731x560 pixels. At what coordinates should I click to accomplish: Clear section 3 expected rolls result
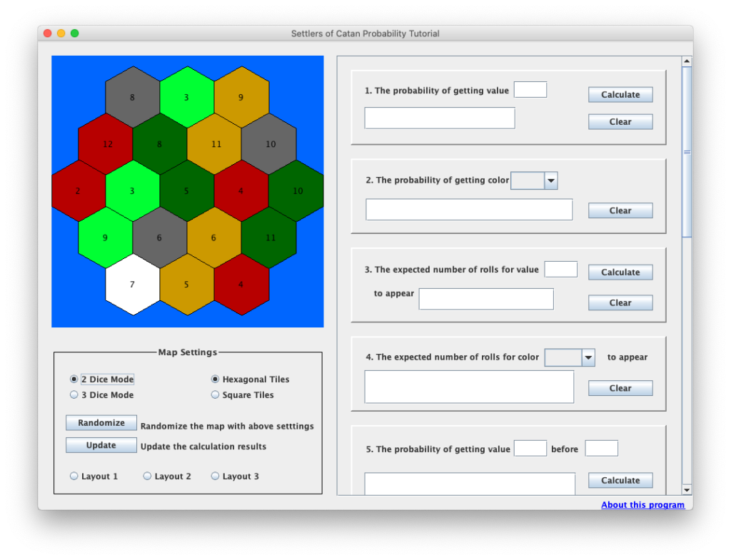[x=620, y=303]
